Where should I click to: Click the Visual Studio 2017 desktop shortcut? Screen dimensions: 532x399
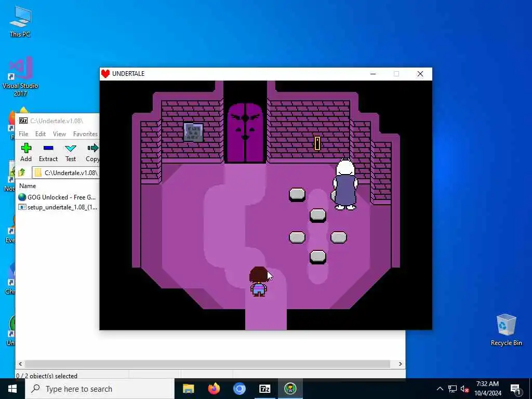click(20, 76)
